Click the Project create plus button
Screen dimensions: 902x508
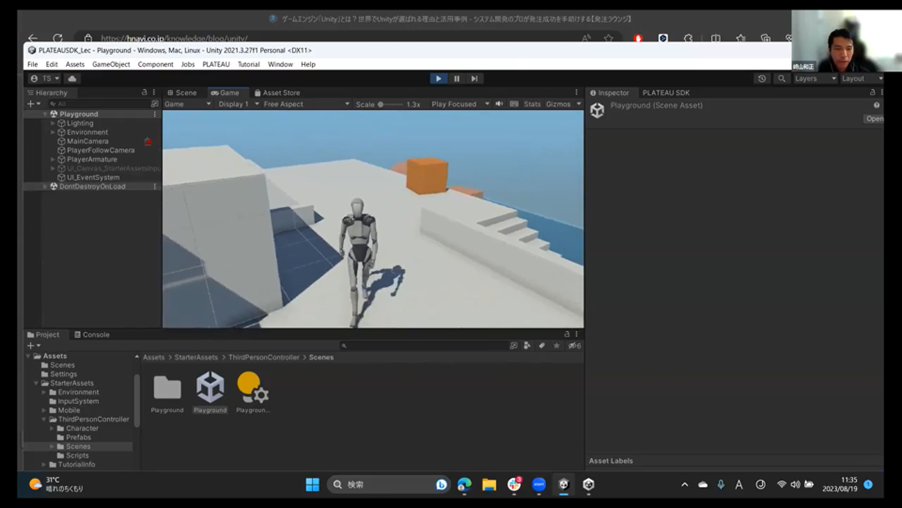click(x=33, y=346)
